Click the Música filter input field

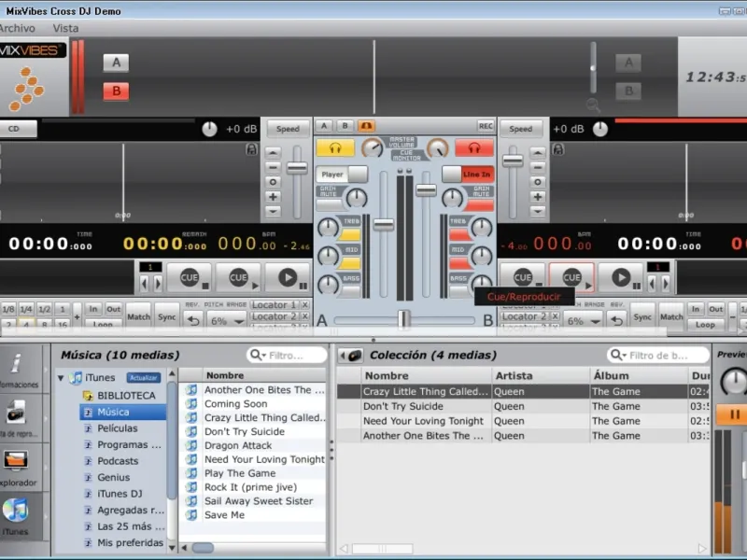[x=288, y=356]
